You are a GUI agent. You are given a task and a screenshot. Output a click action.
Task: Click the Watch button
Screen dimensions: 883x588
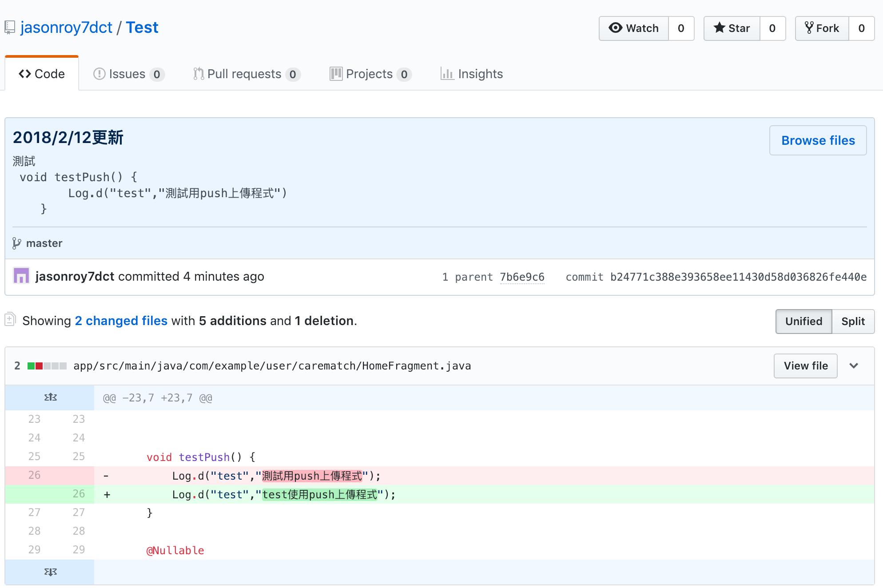click(x=634, y=28)
